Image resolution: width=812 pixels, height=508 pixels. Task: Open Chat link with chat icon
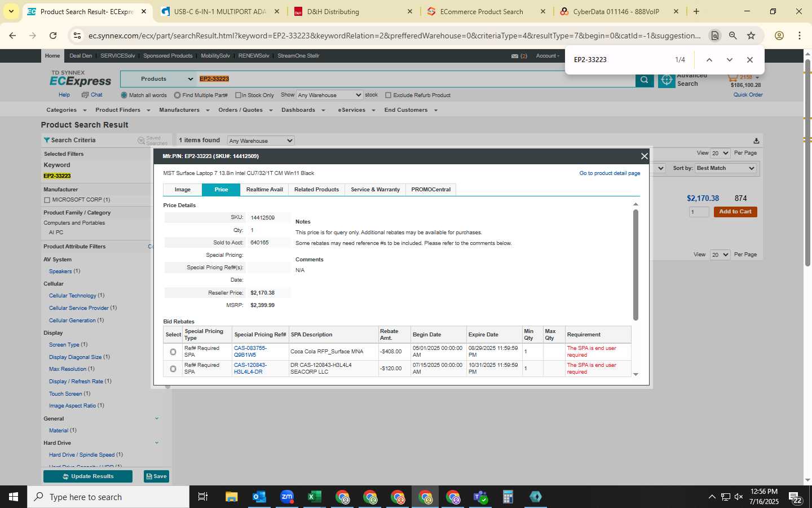[92, 95]
